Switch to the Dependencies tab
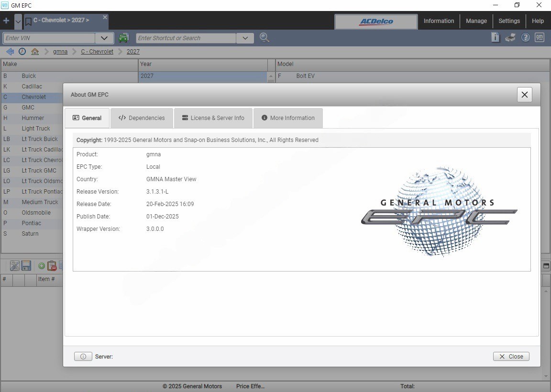This screenshot has height=392, width=551. [142, 118]
